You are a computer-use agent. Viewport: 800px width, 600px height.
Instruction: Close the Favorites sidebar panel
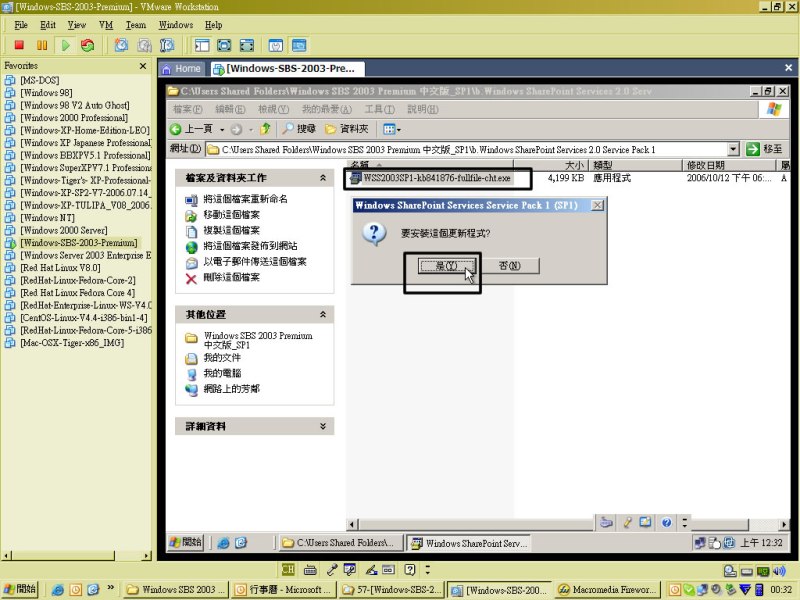143,66
